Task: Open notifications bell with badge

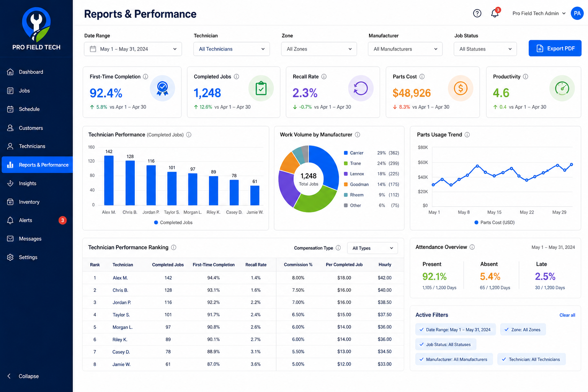Action: [x=495, y=13]
